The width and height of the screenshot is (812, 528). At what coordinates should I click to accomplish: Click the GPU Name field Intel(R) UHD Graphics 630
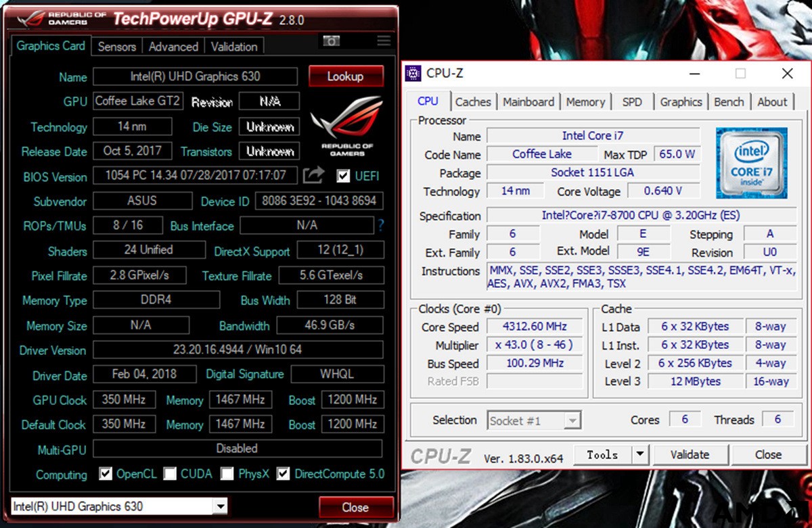[x=195, y=76]
